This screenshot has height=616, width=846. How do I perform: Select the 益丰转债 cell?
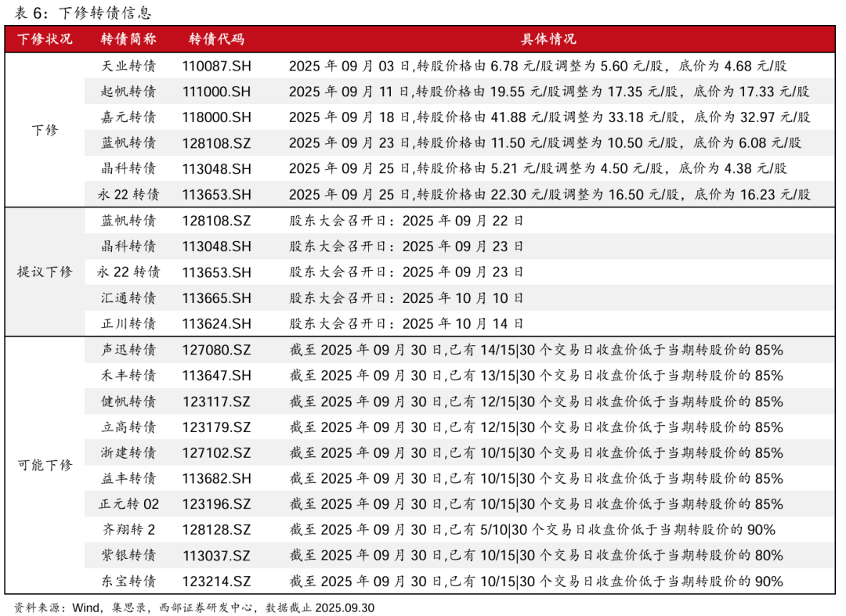pyautogui.click(x=128, y=478)
